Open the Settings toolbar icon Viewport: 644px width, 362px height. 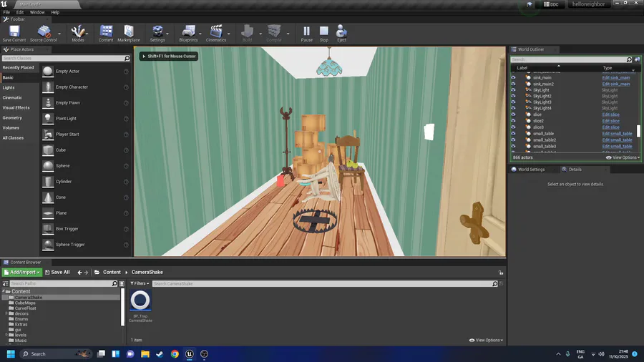click(x=157, y=34)
